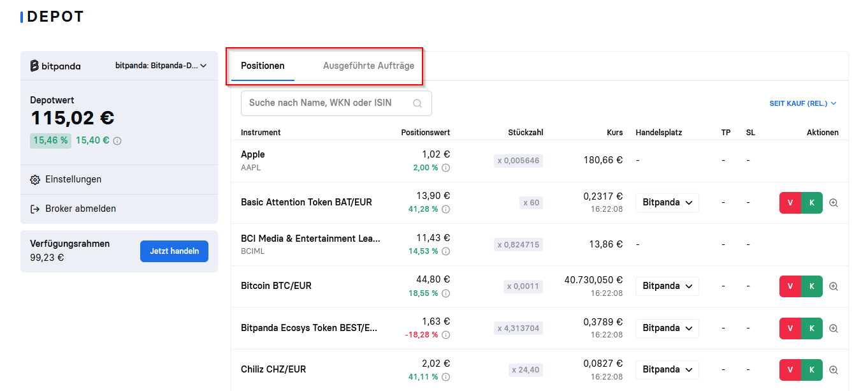Click green K buy button for Bitpanda Ecosys Token
Viewport: 868px width, 391px height.
point(812,328)
